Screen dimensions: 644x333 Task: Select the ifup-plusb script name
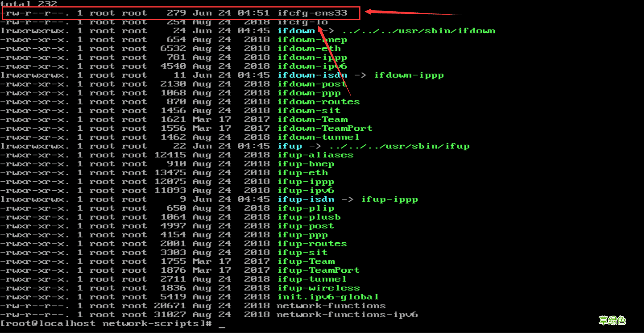[309, 217]
